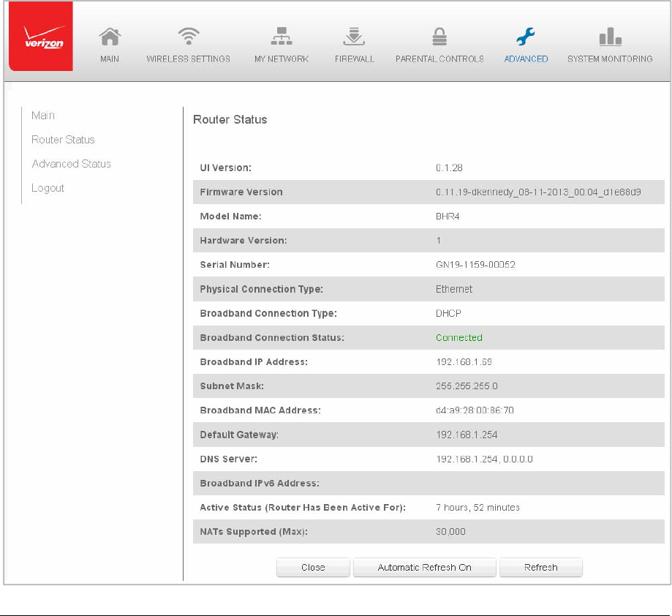The image size is (672, 616).
Task: Click the Router Status page heading
Action: click(230, 119)
